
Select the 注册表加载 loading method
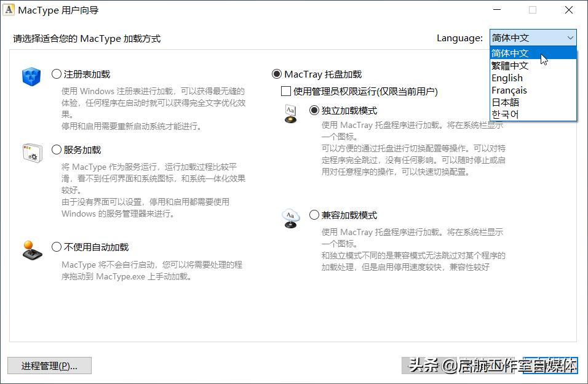55,74
